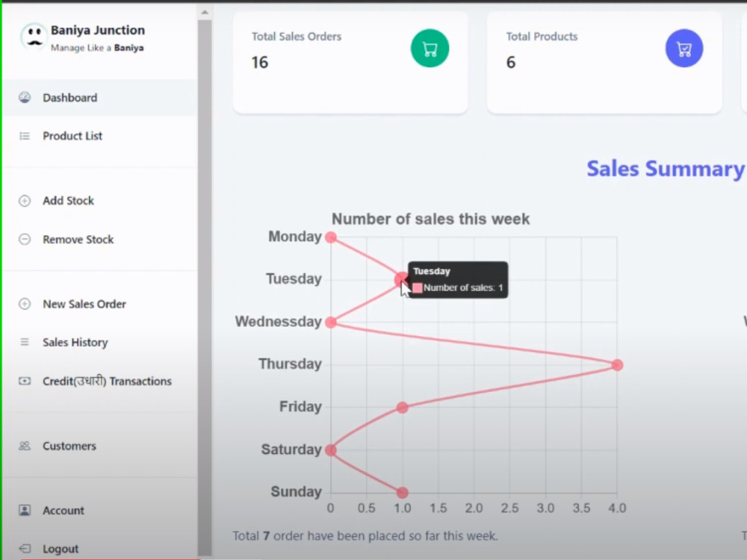Screen dimensions: 747x560
Task: Open Credit(उधारी) Transactions page
Action: point(100,381)
